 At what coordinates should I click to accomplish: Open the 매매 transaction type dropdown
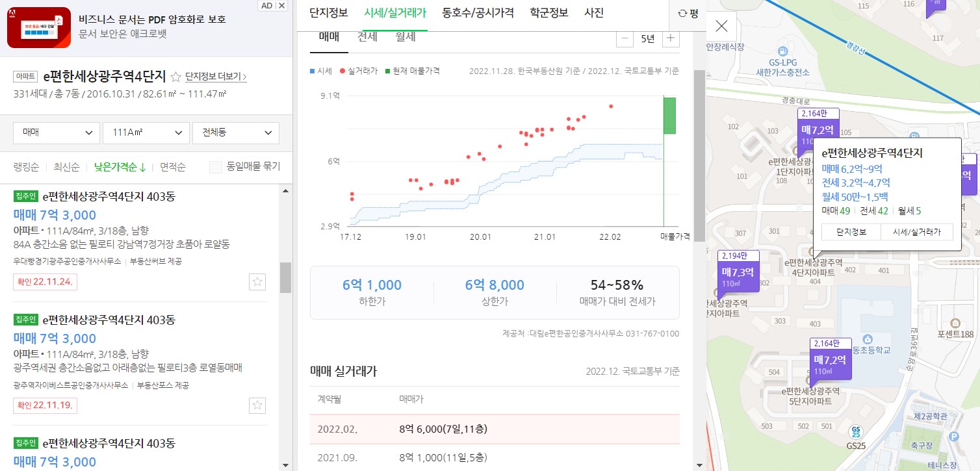coord(57,133)
